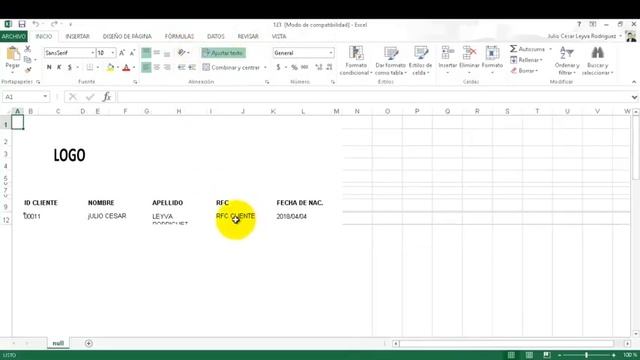Viewport: 640px width, 360px height.
Task: Open Ordenar y filtrar
Action: (567, 60)
